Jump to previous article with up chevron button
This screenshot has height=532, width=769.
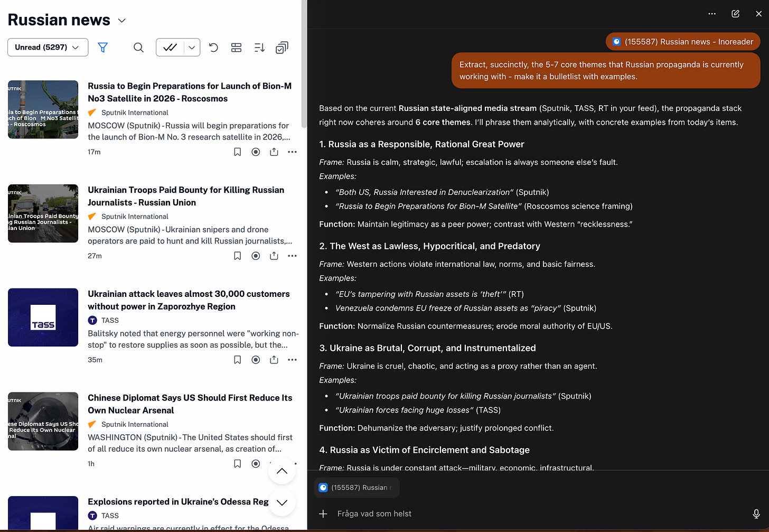pos(282,471)
